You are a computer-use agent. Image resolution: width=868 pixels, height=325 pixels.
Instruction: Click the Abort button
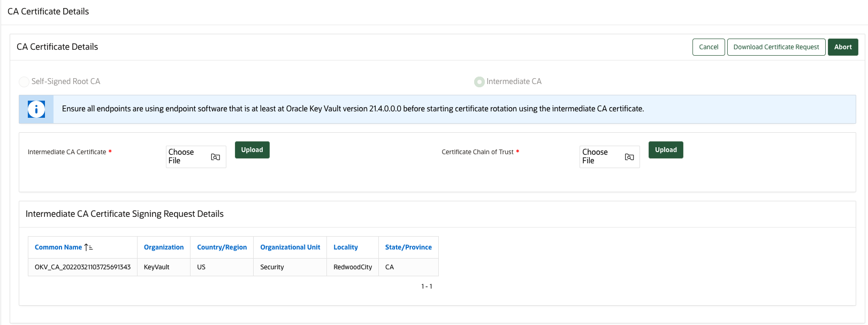(x=843, y=47)
